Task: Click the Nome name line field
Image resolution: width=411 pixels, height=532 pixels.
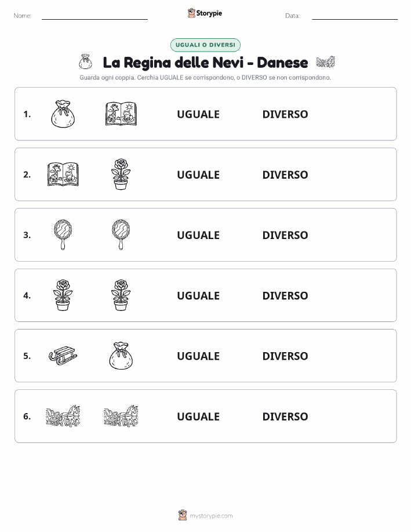Action: (94, 16)
